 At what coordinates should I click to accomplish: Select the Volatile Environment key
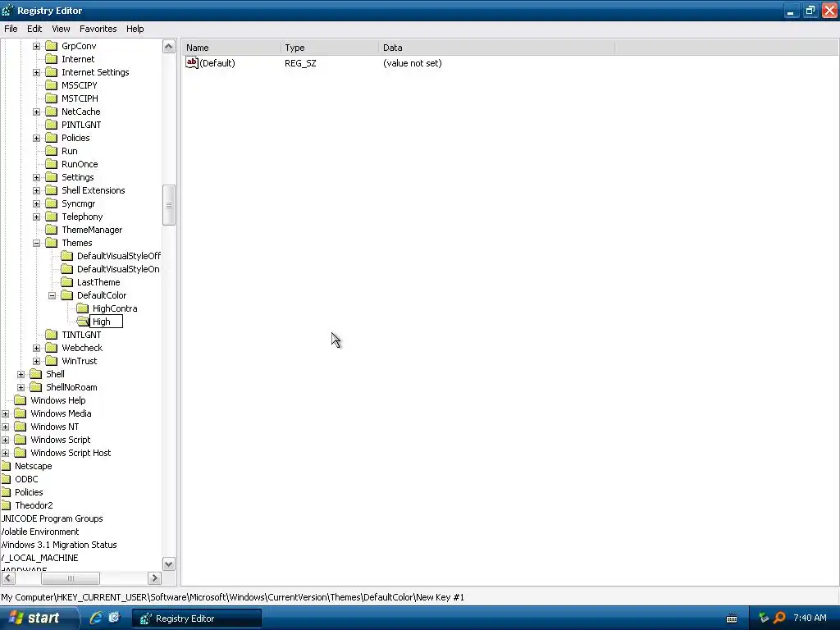(x=39, y=532)
